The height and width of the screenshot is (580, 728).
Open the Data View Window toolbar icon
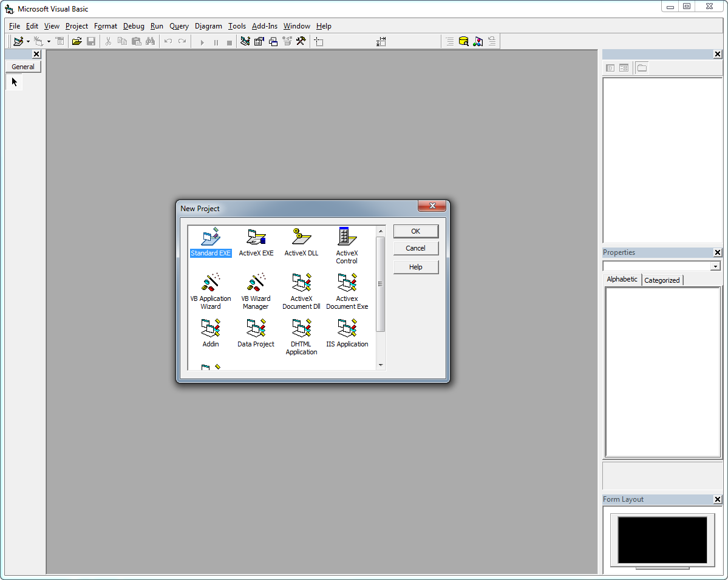[463, 41]
